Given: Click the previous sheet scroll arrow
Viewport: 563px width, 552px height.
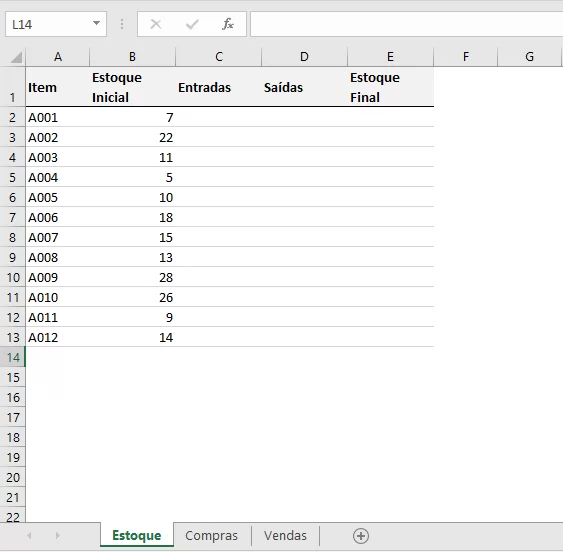Looking at the screenshot, I should click(x=29, y=536).
